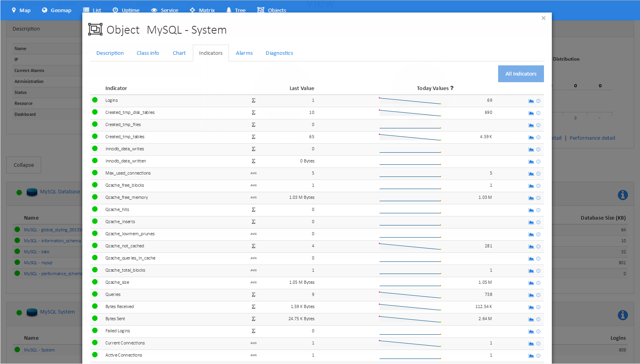Open the area chart icon for Logins indicator
The height and width of the screenshot is (364, 640).
[531, 101]
